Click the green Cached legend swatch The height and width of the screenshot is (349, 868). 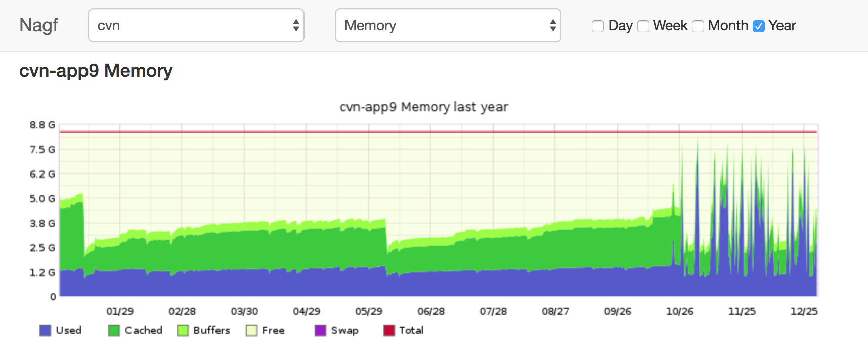114,330
